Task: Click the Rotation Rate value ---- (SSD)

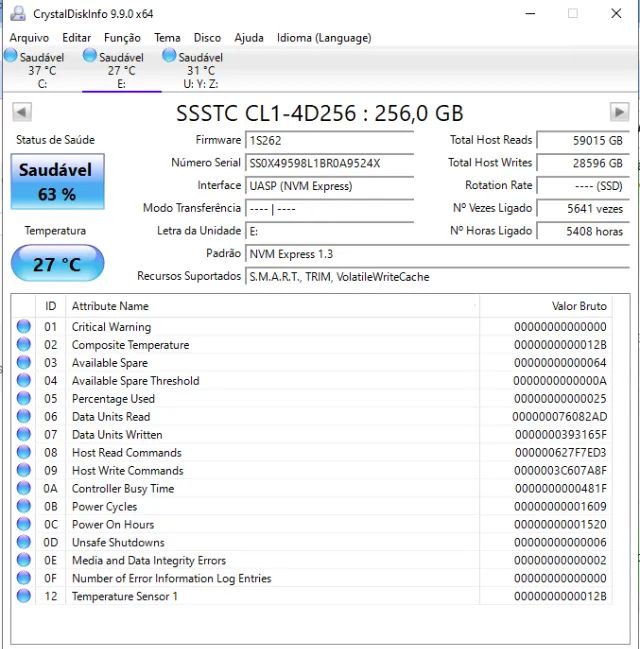Action: pos(583,186)
